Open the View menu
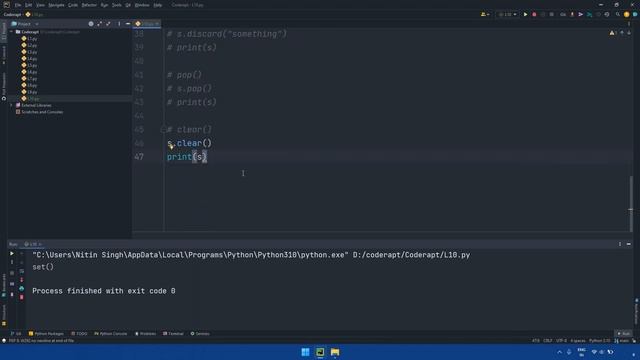The width and height of the screenshot is (640, 360). pyautogui.click(x=40, y=5)
